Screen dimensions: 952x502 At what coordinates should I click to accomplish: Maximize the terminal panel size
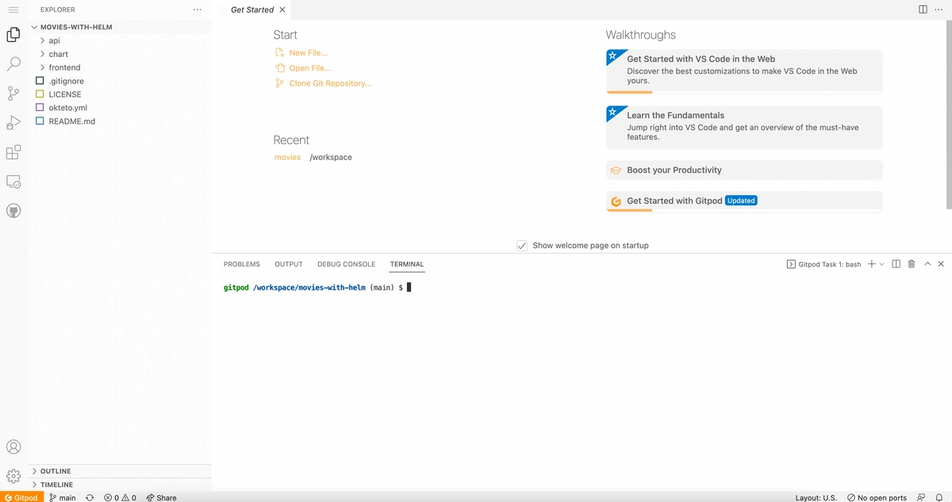click(928, 264)
